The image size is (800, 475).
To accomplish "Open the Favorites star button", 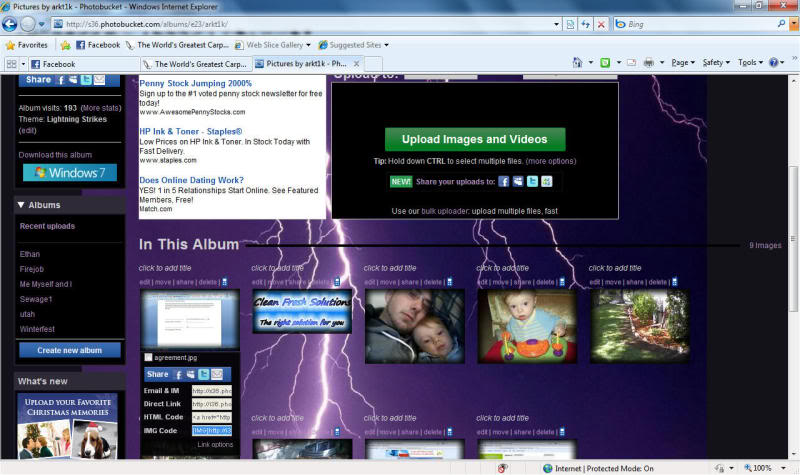I will (26, 45).
